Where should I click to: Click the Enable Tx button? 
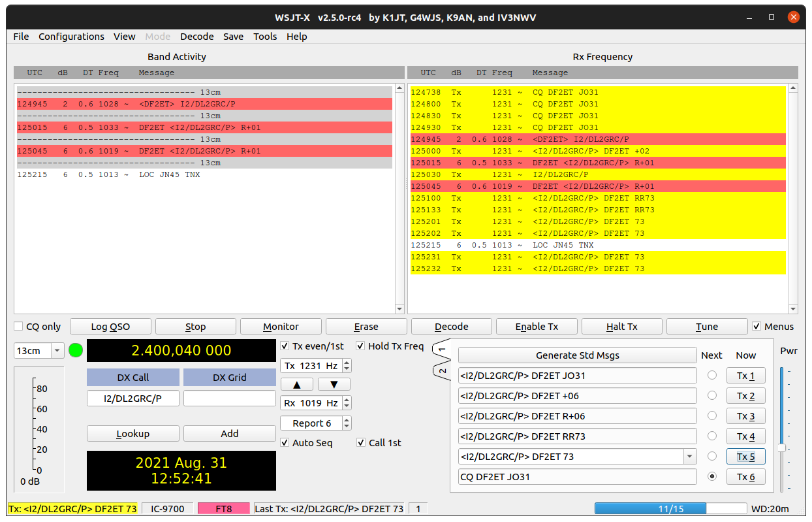[x=537, y=327]
